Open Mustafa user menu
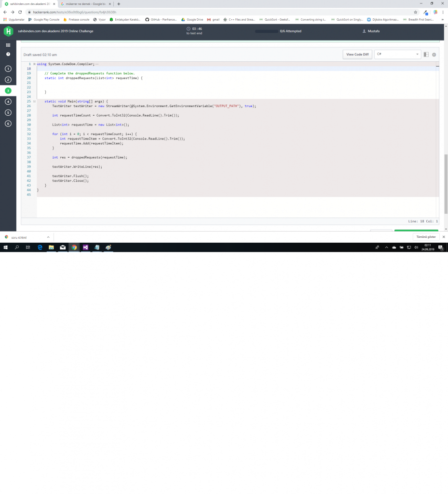448x494 pixels. (371, 31)
